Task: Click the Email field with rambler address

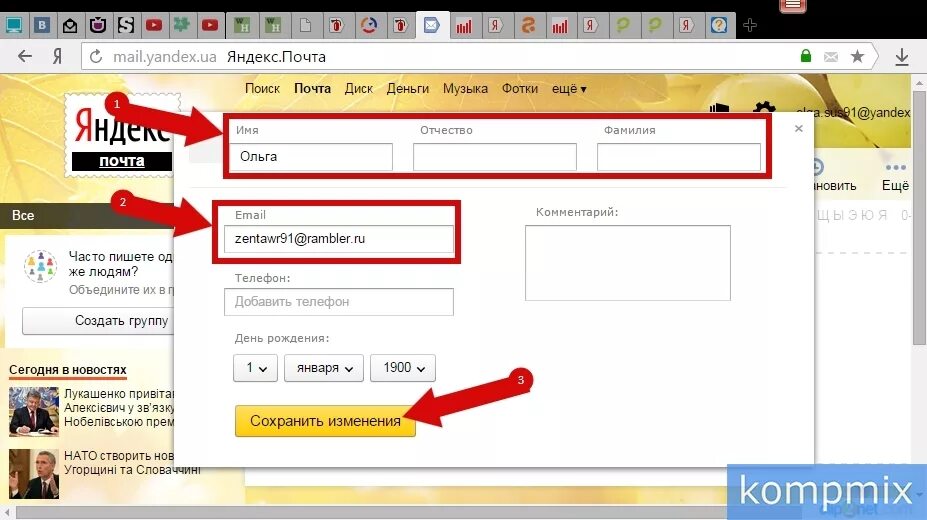Action: (339, 239)
